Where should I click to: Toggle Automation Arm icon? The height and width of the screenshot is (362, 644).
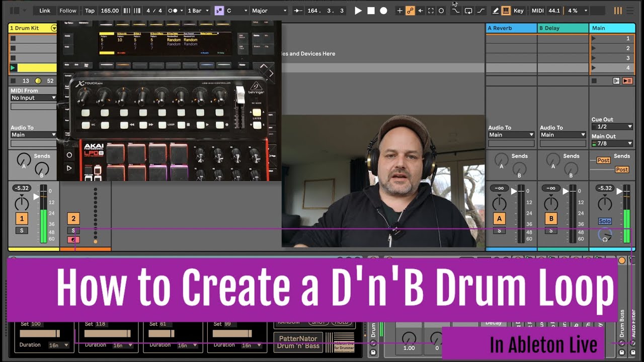point(410,11)
